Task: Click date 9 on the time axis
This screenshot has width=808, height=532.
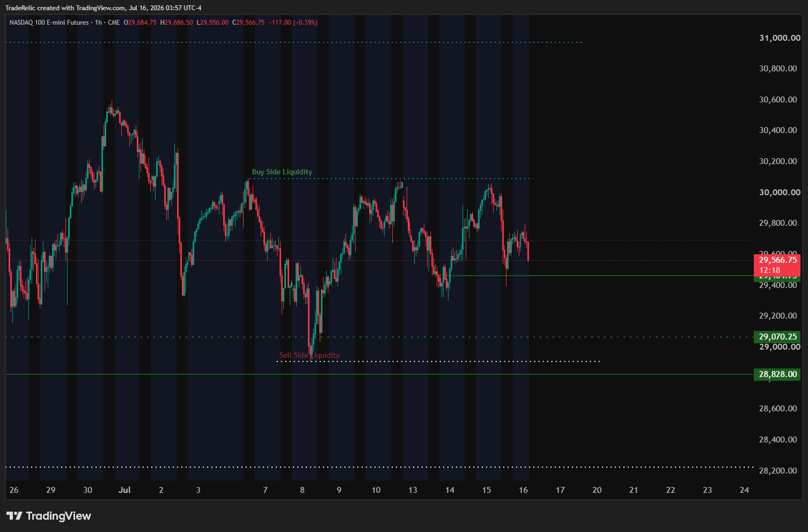Action: click(x=339, y=490)
